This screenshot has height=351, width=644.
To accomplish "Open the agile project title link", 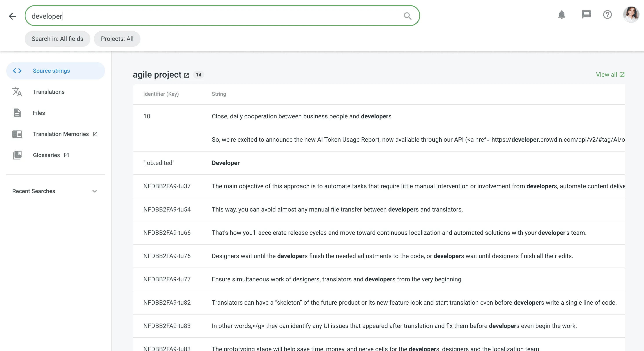I will pos(157,75).
